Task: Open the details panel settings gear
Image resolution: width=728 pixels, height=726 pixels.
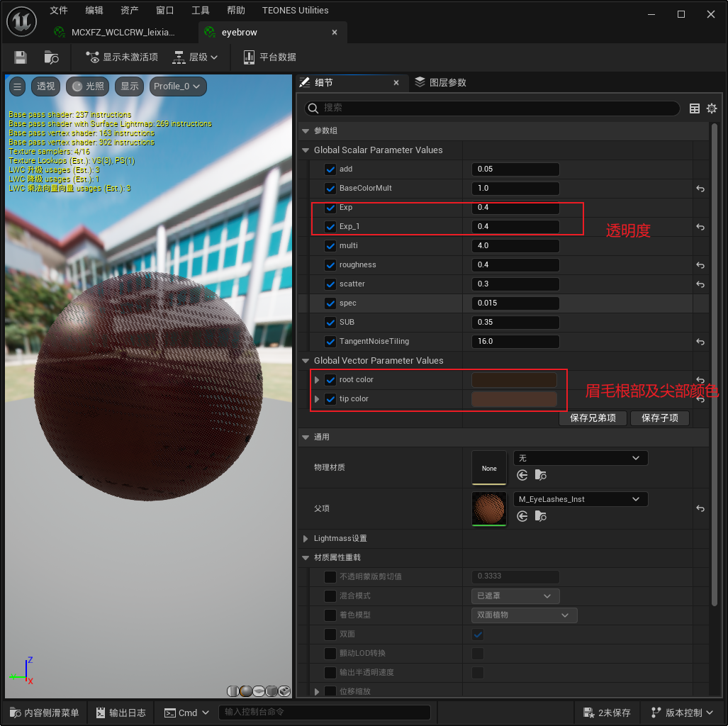Action: [x=712, y=108]
